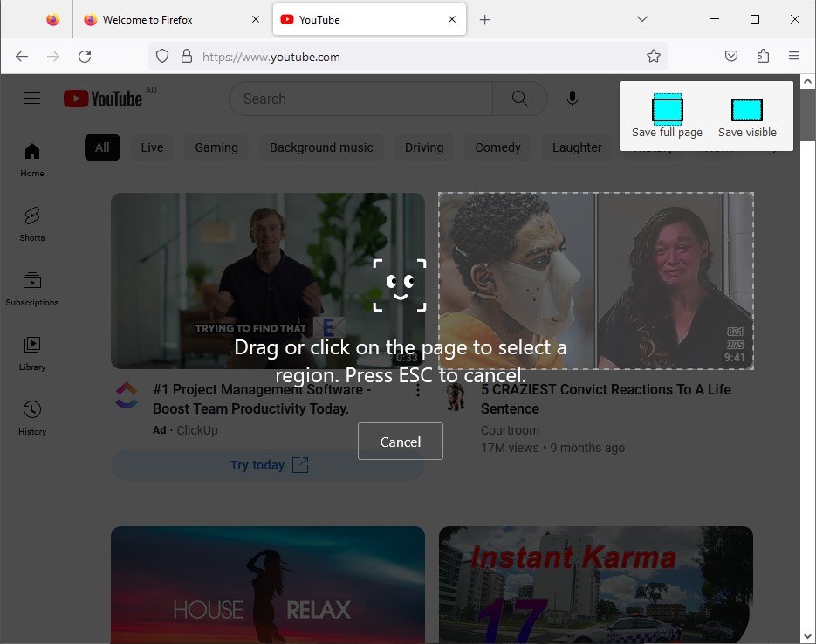Switch to Welcome to Firefox tab
The height and width of the screenshot is (644, 816).
point(171,20)
